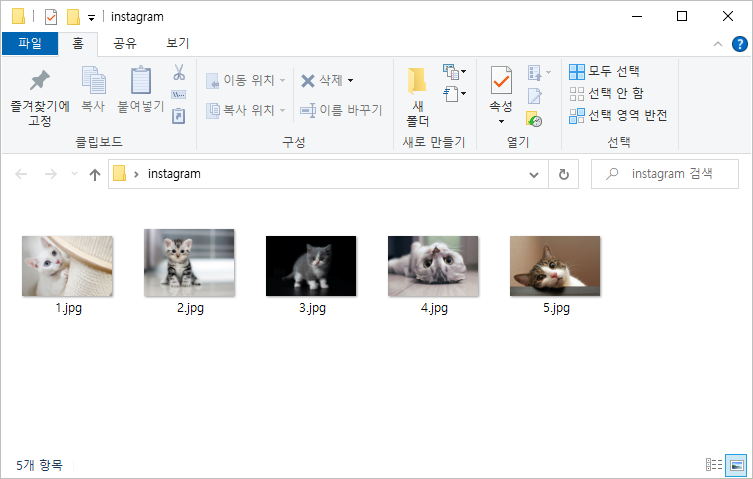Open the recent locations dropdown arrow
The image size is (753, 479).
tap(74, 174)
